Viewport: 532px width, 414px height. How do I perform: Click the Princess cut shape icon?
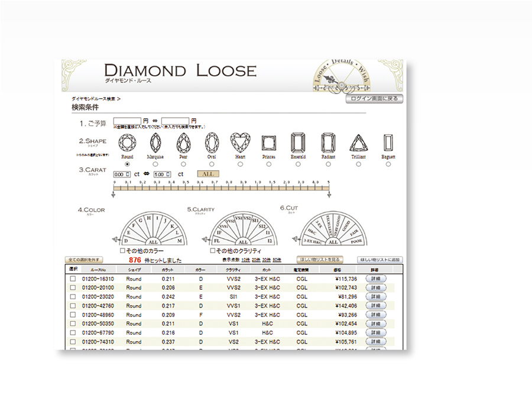tap(269, 143)
